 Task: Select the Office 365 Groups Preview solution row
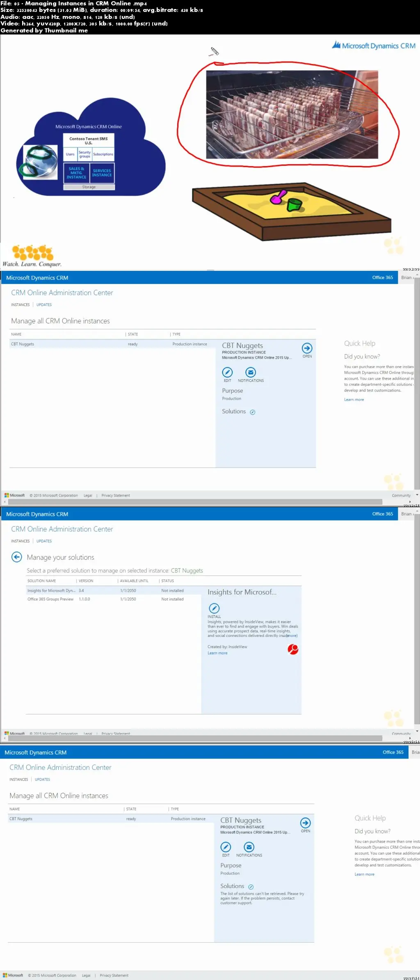tap(113, 600)
